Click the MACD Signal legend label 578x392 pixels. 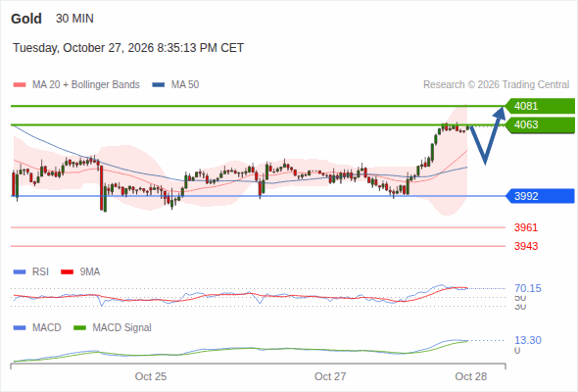click(x=122, y=327)
